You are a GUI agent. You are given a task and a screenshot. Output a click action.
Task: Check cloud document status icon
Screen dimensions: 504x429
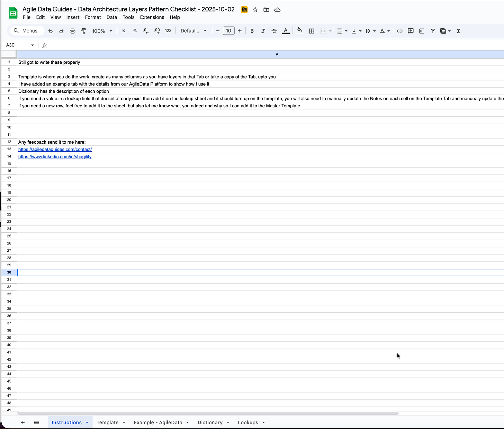[x=277, y=10]
